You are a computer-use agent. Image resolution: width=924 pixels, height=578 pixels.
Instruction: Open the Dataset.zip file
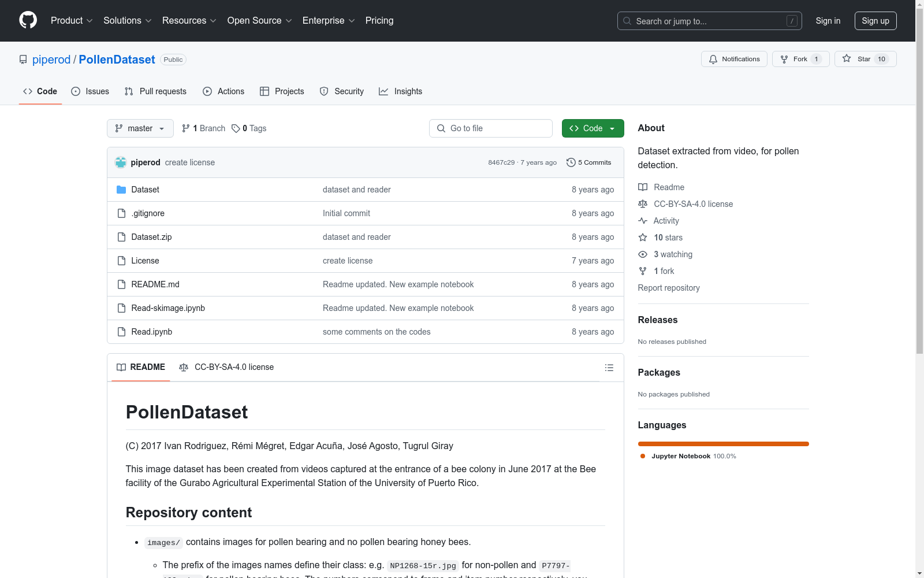click(x=151, y=237)
